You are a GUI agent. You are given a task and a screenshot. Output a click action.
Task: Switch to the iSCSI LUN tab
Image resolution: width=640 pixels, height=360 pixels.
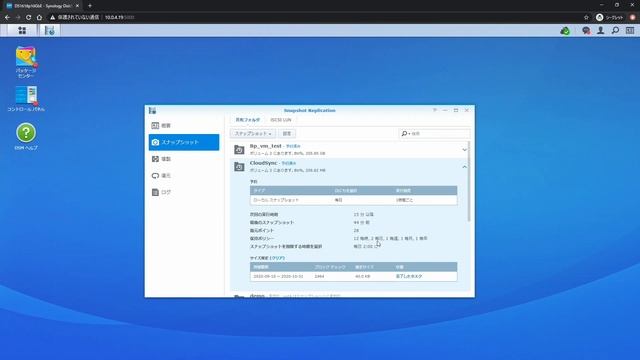[x=281, y=120]
